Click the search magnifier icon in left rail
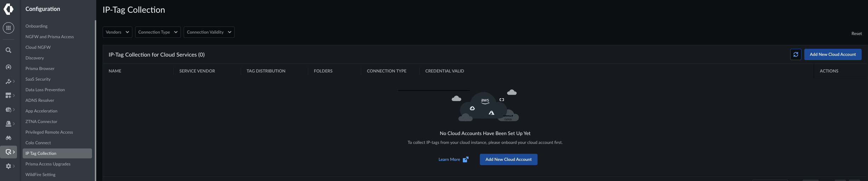Viewport: 868px width, 181px height. click(8, 50)
